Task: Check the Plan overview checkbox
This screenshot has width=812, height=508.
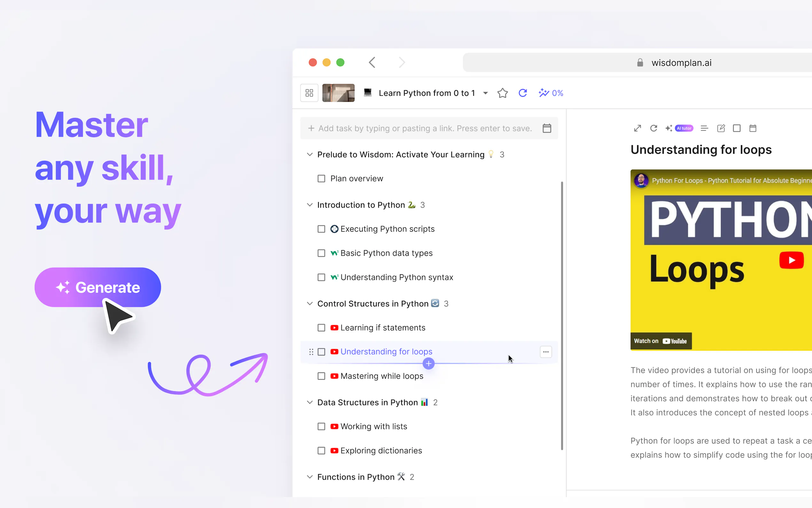Action: (321, 179)
